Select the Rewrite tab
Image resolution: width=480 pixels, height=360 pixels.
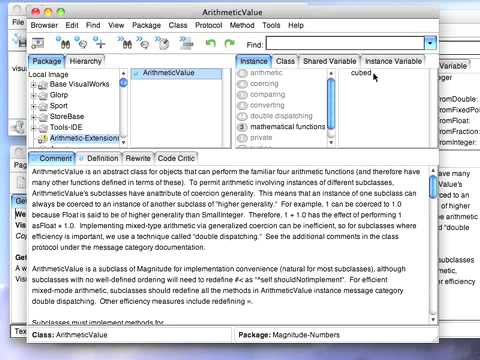point(138,158)
